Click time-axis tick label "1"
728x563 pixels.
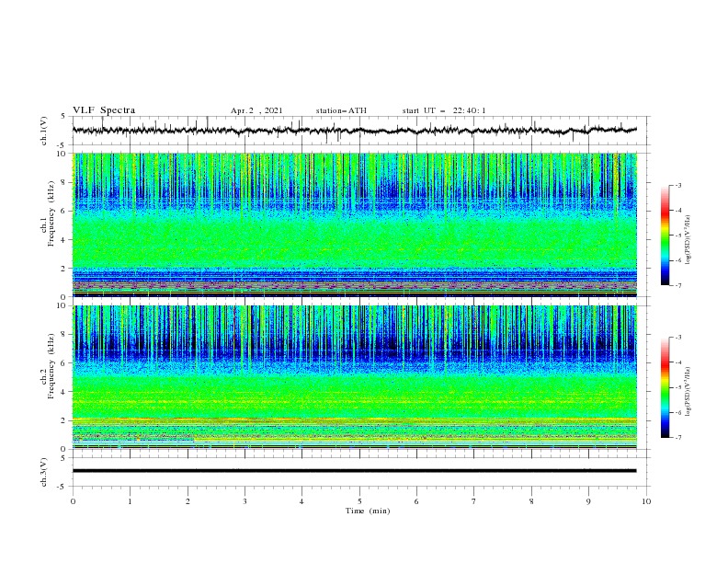click(x=130, y=501)
